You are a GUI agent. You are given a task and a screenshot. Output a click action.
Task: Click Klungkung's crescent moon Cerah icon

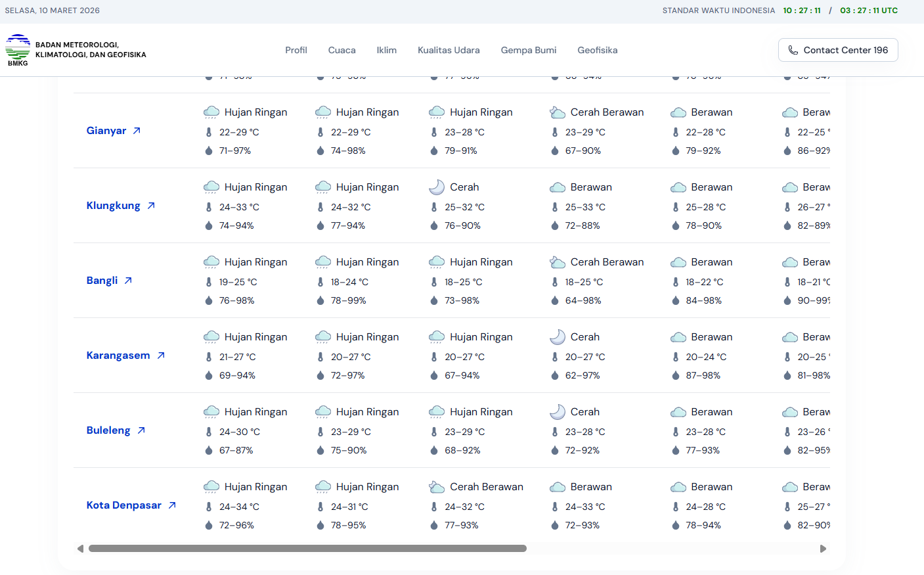pyautogui.click(x=437, y=187)
